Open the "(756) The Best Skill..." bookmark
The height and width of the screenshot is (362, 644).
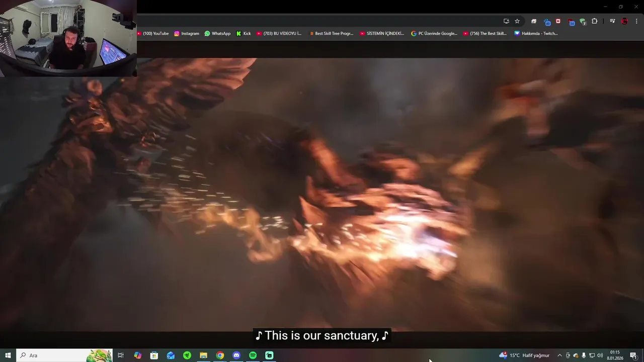(485, 33)
